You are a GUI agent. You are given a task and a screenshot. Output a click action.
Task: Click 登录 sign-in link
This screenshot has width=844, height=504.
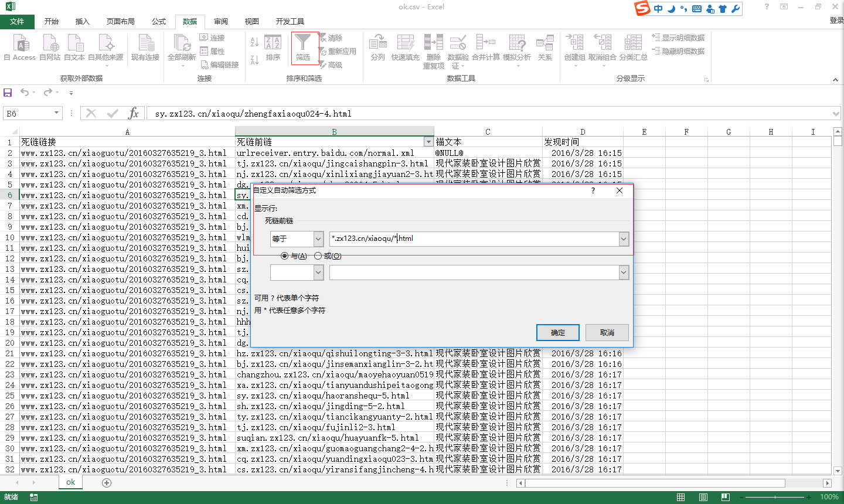pos(836,21)
